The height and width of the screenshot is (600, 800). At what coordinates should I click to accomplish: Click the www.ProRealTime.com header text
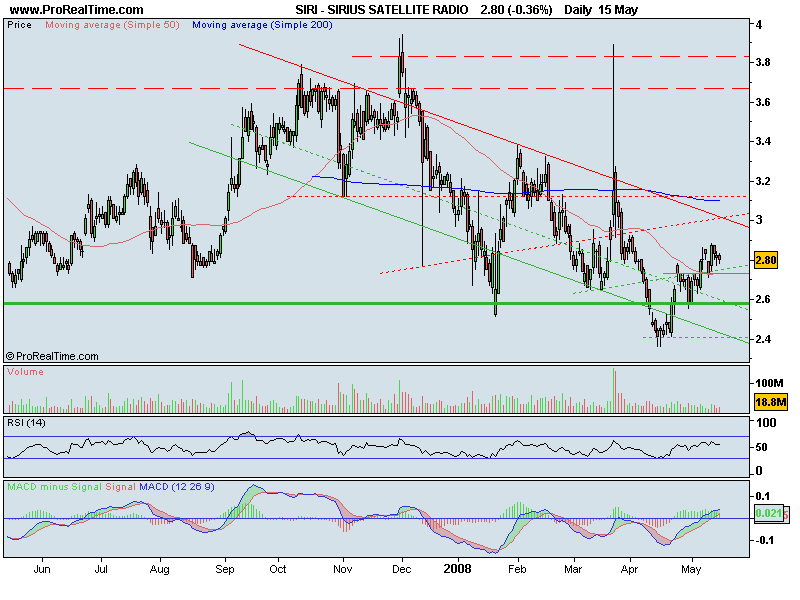77,10
